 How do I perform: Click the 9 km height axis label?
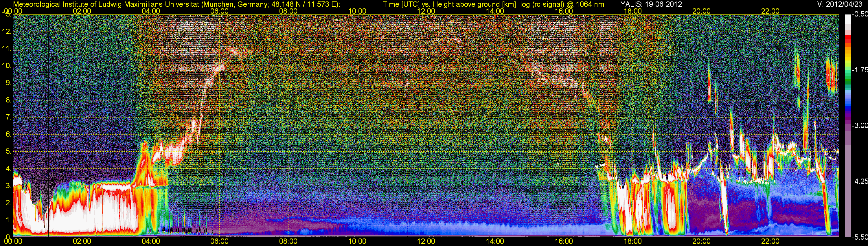coord(8,83)
